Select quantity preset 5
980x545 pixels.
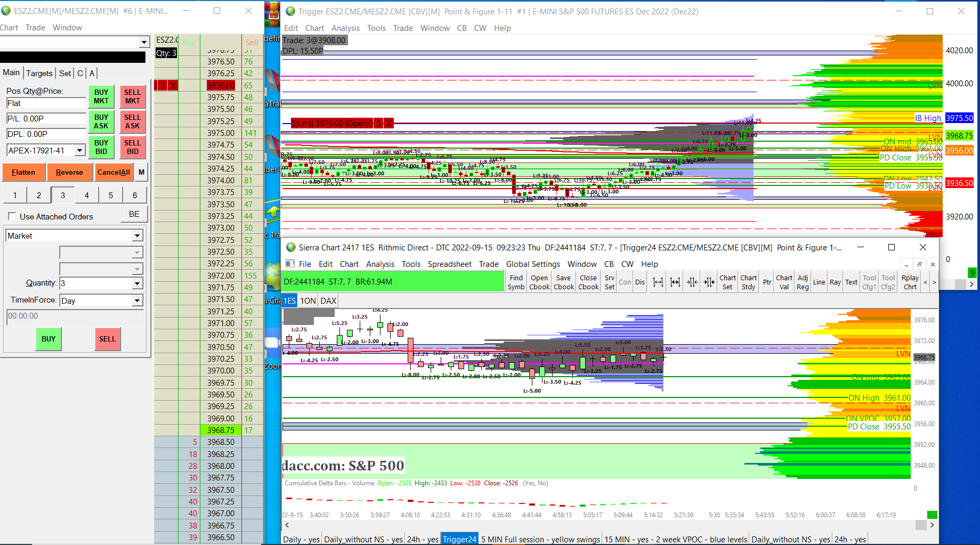pos(111,195)
